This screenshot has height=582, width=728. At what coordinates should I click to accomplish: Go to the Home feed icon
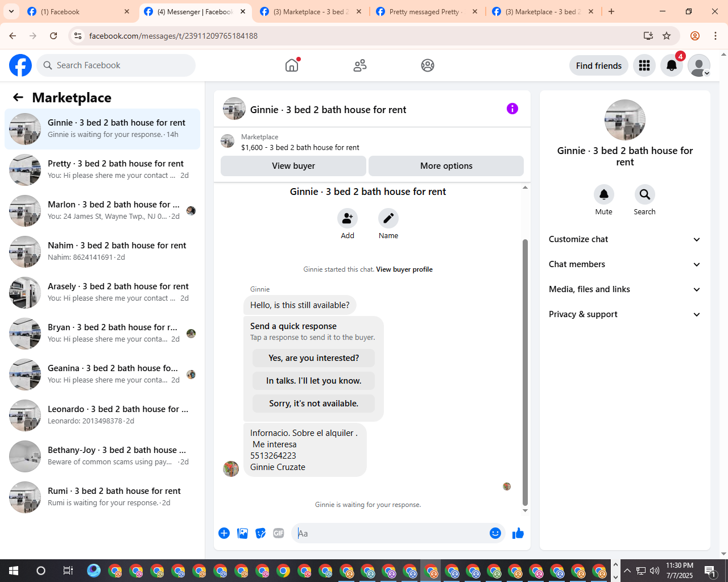[292, 65]
